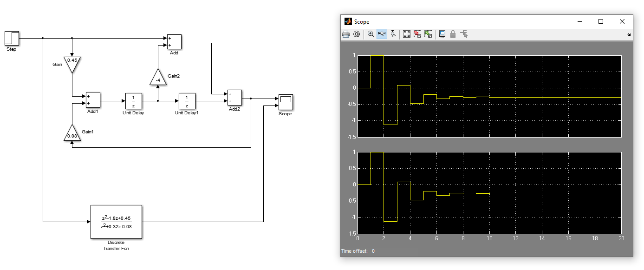Select the Zoom In magnifier tool
Image resolution: width=644 pixels, height=270 pixels.
pyautogui.click(x=371, y=34)
